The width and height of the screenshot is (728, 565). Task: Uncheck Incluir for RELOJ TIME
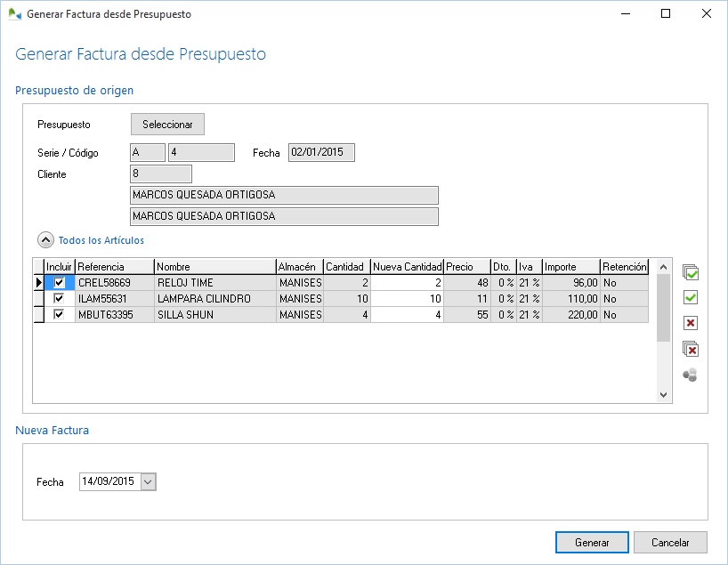point(60,283)
